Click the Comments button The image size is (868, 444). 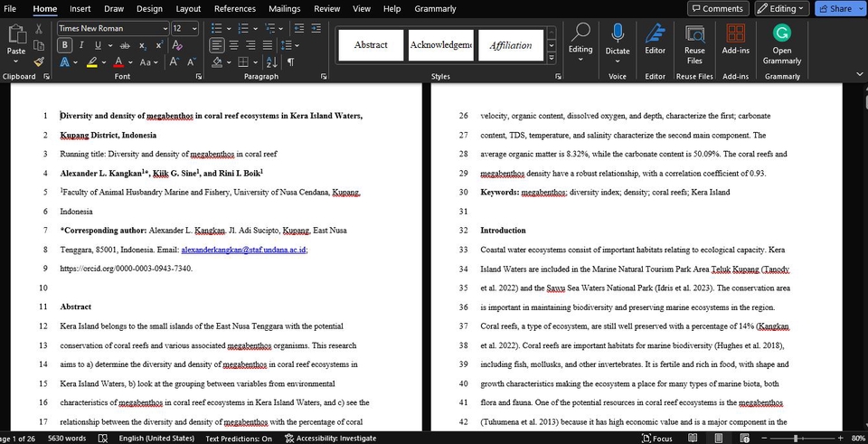[x=718, y=8]
